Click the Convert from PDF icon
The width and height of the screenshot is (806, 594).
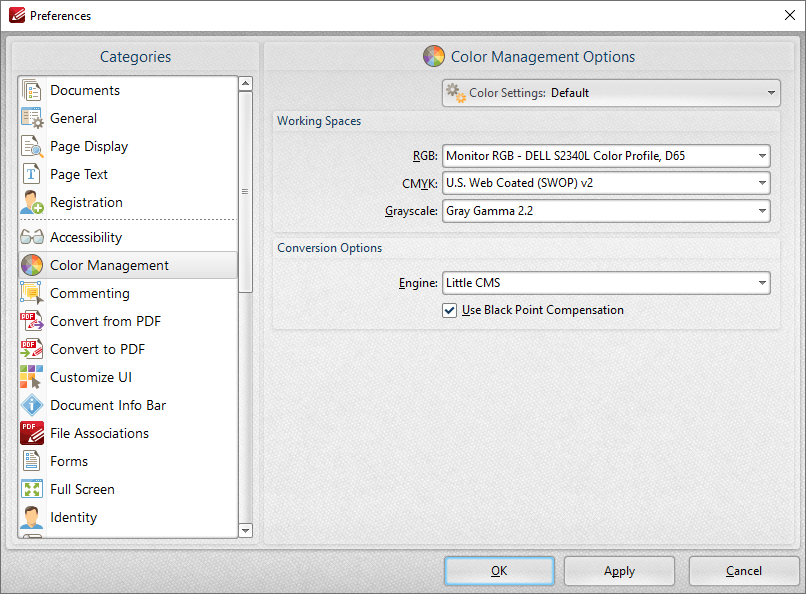pyautogui.click(x=33, y=321)
